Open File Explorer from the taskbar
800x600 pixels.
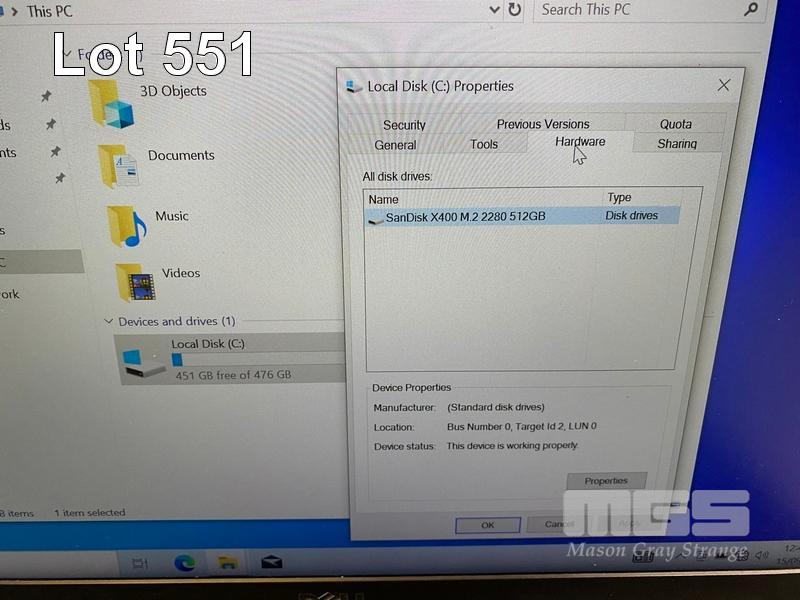pyautogui.click(x=228, y=563)
